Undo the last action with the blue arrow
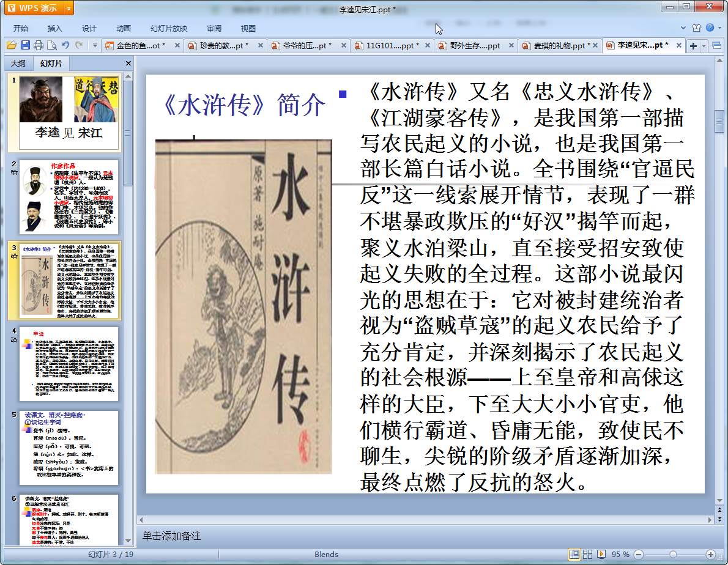This screenshot has height=565, width=728. pos(65,45)
